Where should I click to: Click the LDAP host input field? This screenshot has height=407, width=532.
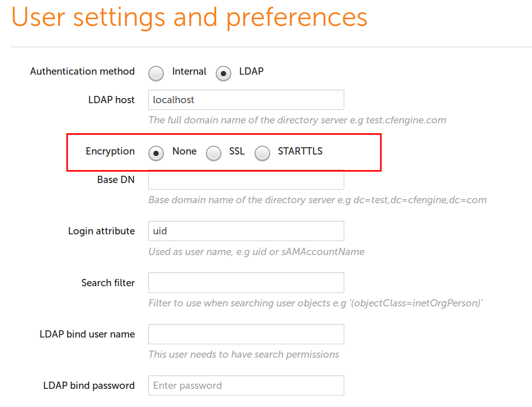(246, 100)
